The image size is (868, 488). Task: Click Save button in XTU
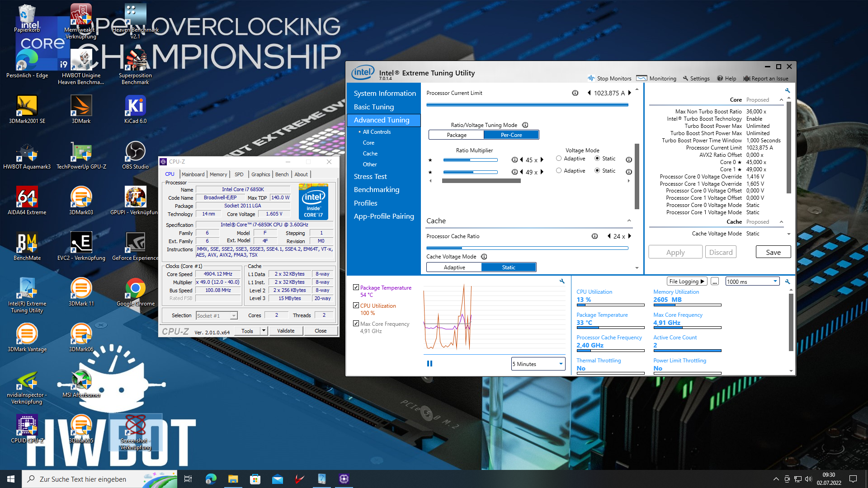click(x=773, y=252)
